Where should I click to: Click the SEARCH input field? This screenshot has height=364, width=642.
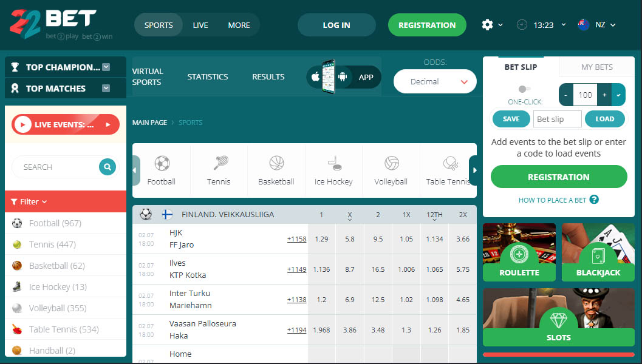(55, 167)
